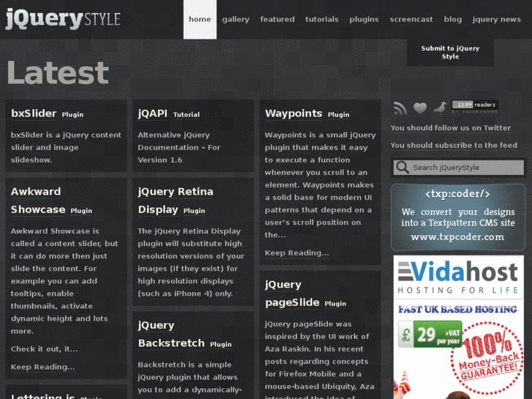Open the blog menu item
Viewport: 532px width, 399px height.
tap(453, 19)
